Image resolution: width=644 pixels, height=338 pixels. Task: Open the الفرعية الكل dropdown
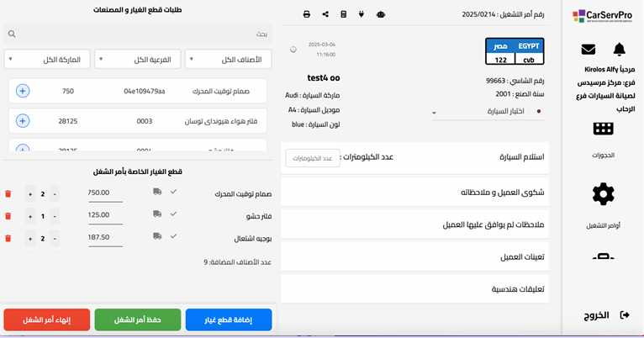point(138,59)
